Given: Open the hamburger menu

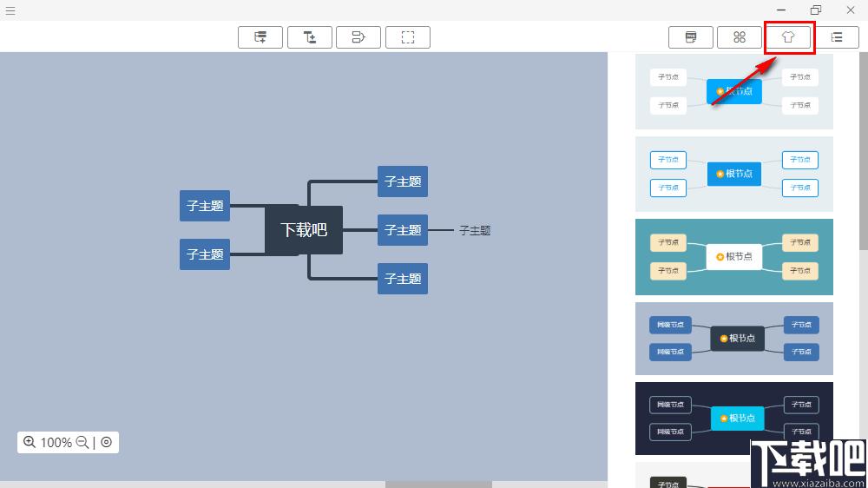Looking at the screenshot, I should pyautogui.click(x=10, y=10).
